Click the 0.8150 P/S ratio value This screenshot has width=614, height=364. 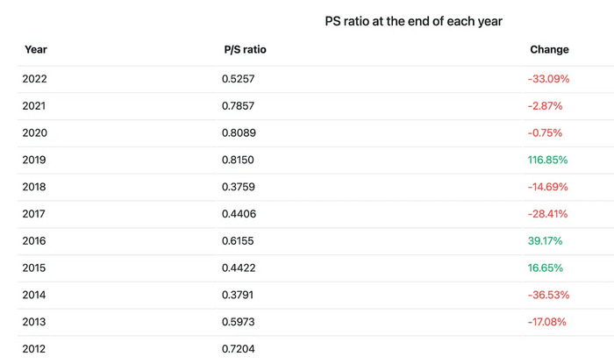[238, 160]
